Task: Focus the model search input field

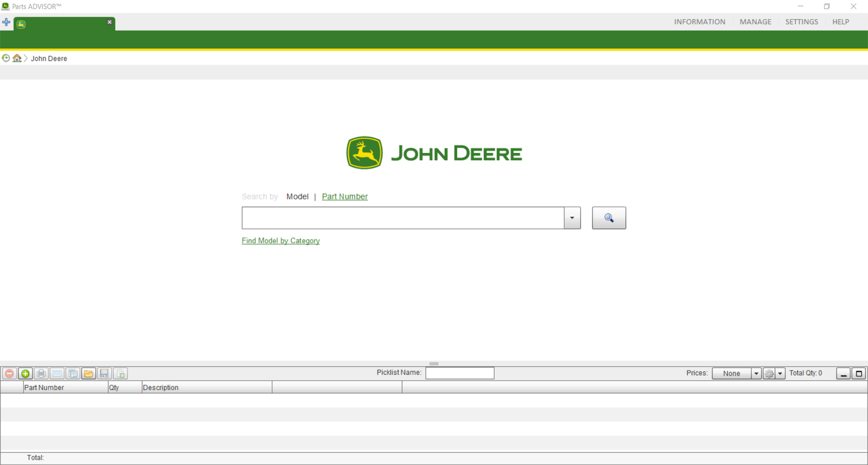Action: 403,218
